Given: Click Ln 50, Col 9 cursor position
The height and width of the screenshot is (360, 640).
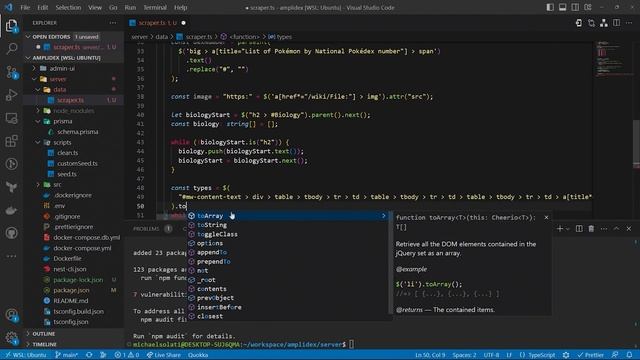Looking at the screenshot, I should [430, 355].
